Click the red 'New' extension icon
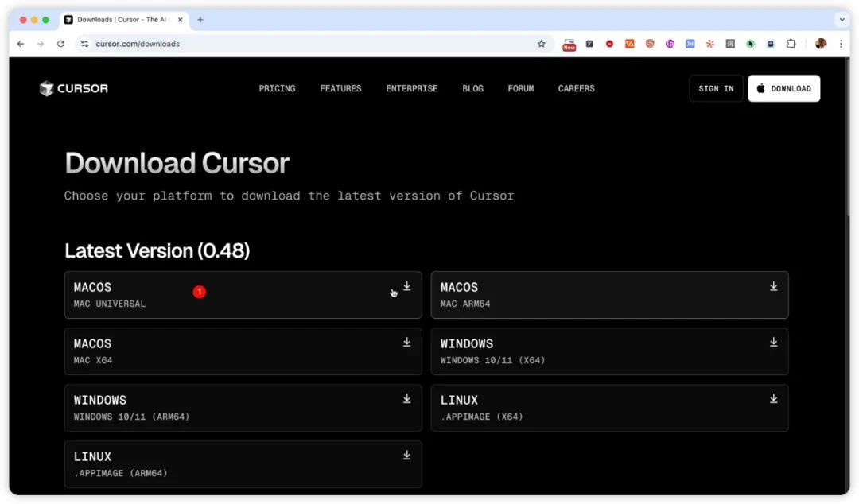The width and height of the screenshot is (859, 504). coord(569,45)
